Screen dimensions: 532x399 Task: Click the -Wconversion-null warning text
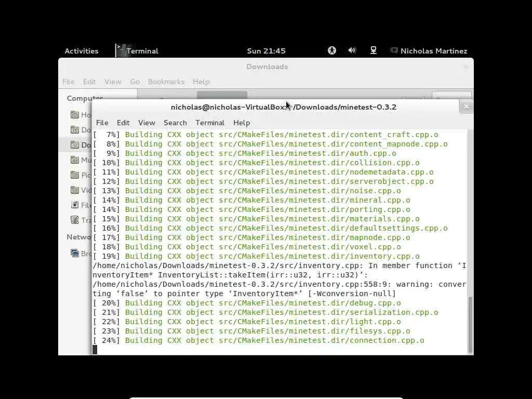coord(352,294)
